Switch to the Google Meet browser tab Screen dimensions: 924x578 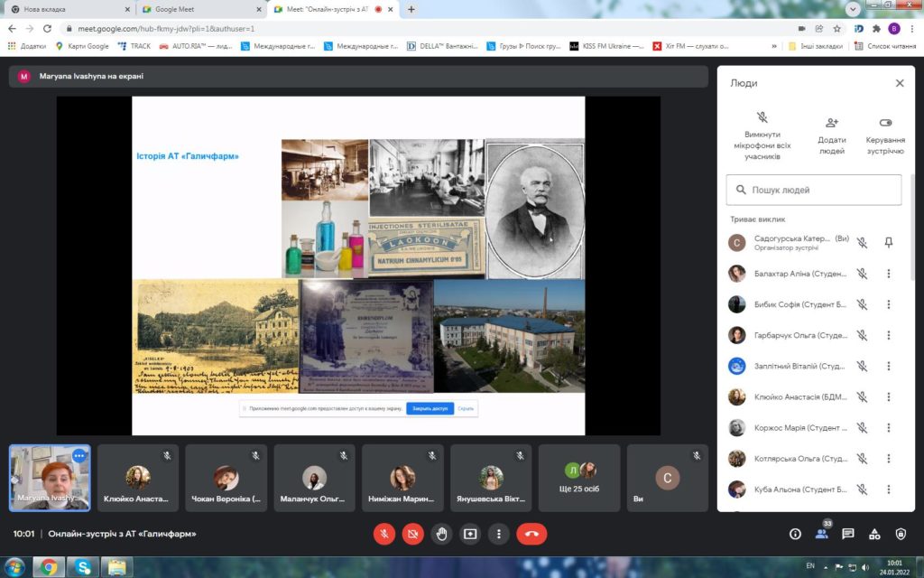tap(202, 9)
